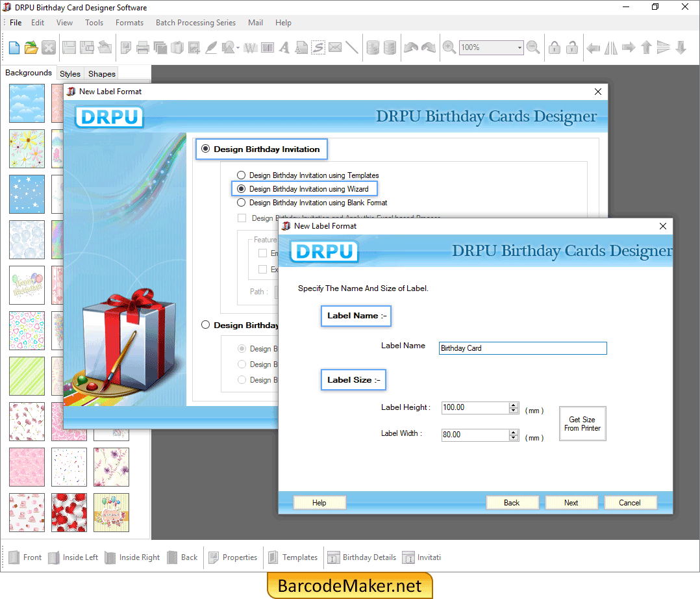Open the 100% zoom level dropdown

point(519,47)
